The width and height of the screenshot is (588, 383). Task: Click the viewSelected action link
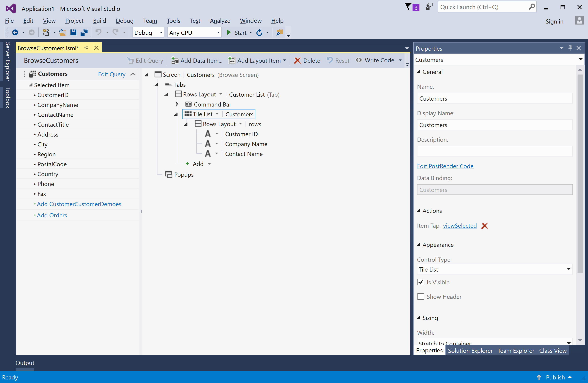(x=460, y=226)
